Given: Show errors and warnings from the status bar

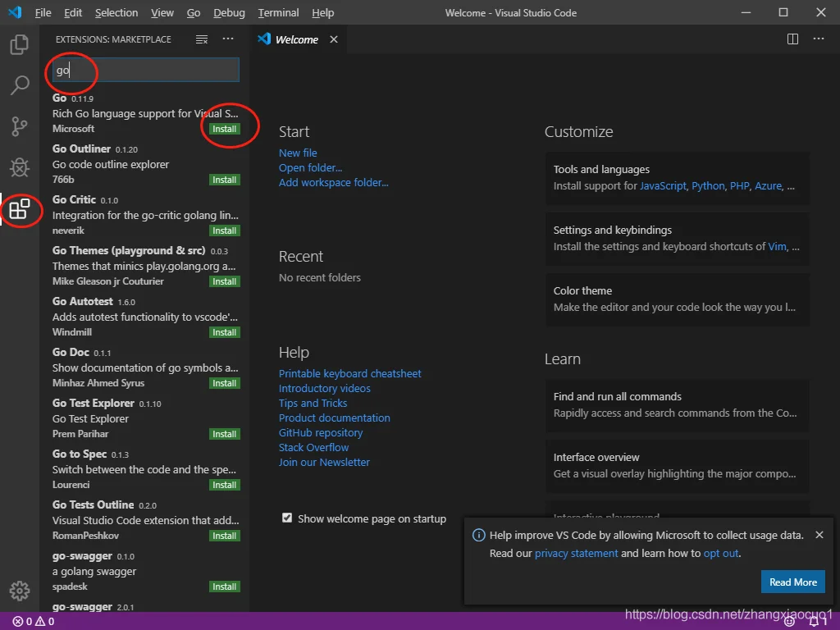Looking at the screenshot, I should pyautogui.click(x=33, y=622).
